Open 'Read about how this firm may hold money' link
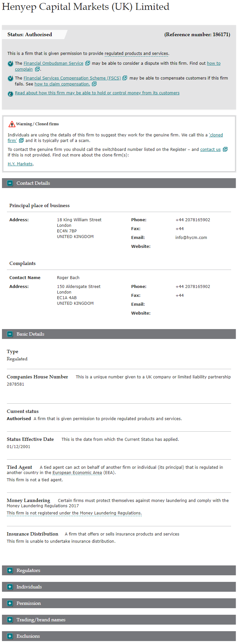The height and width of the screenshot is (644, 238). pyautogui.click(x=97, y=93)
